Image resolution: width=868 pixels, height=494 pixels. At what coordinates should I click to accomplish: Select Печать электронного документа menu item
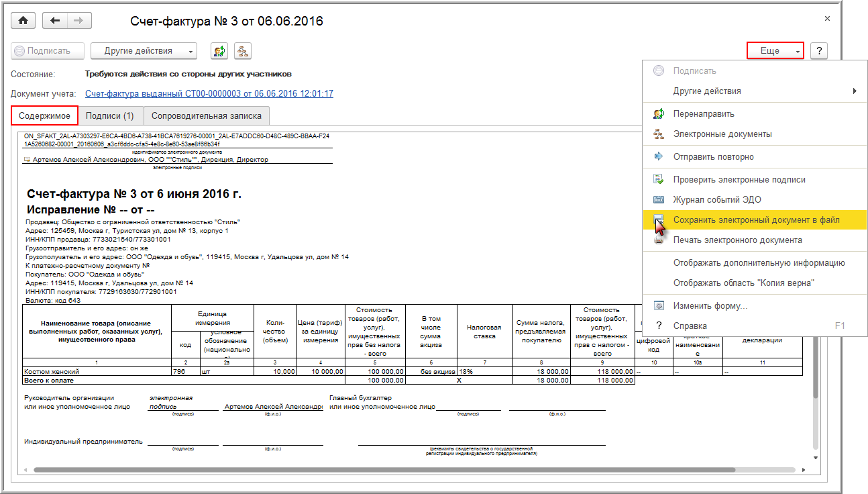coord(755,240)
